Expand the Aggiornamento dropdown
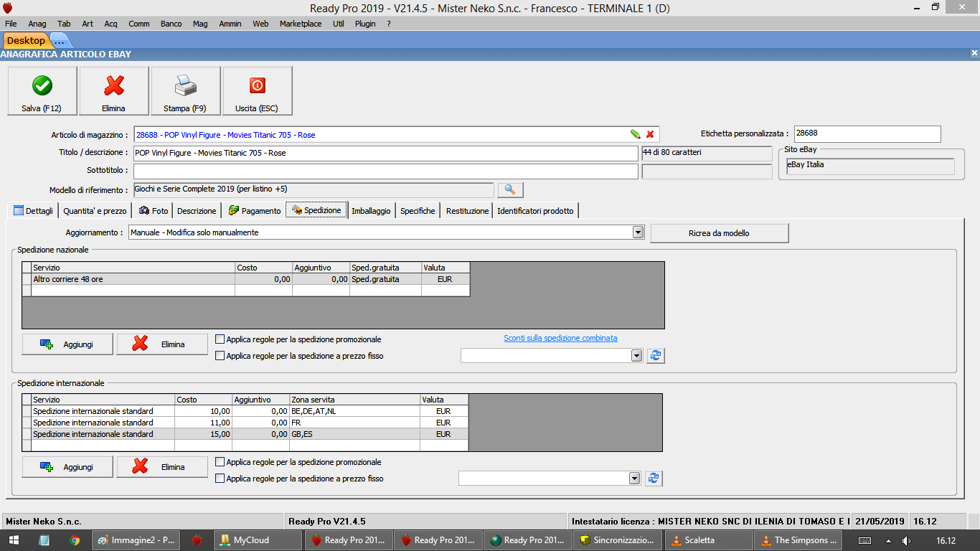 click(638, 232)
